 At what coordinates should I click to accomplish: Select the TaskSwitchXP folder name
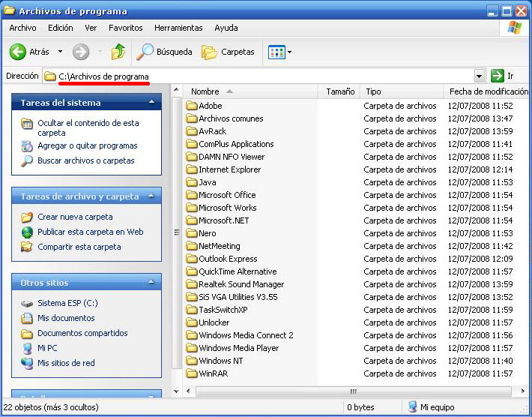223,310
